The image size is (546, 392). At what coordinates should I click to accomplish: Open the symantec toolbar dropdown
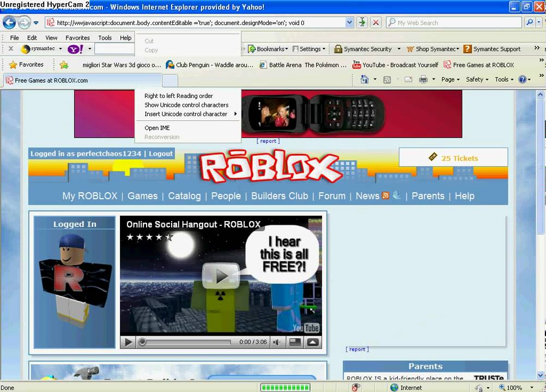point(60,48)
